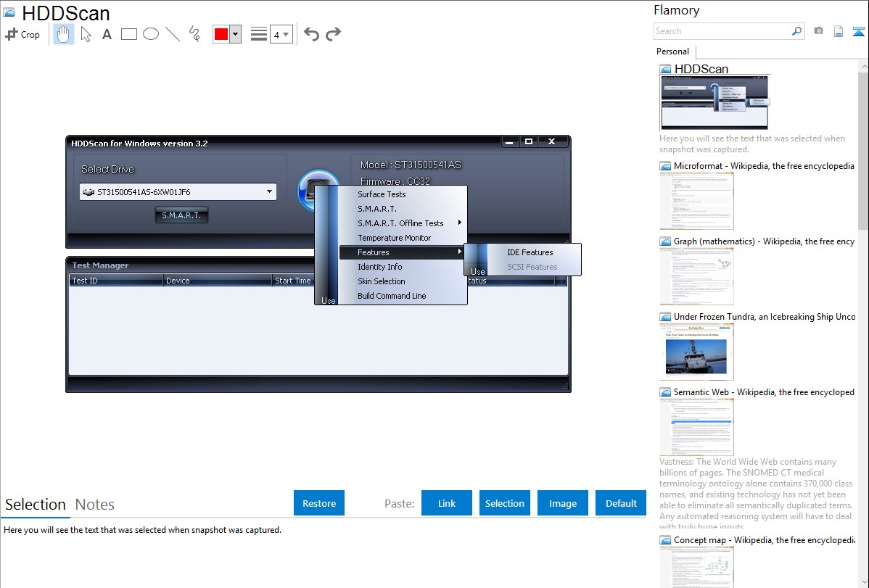Screen dimensions: 869x588
Task: Click the Semantic Web entry icon
Action: (x=666, y=392)
